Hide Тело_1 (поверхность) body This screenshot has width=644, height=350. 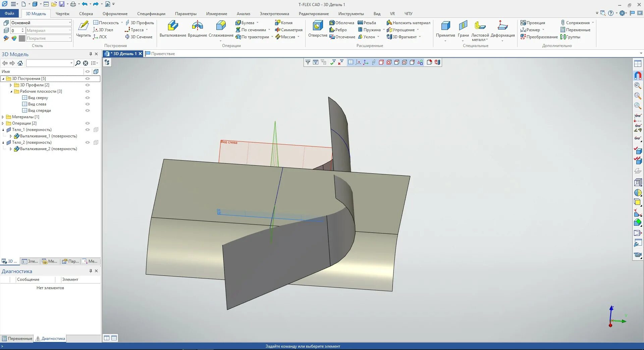tap(88, 130)
